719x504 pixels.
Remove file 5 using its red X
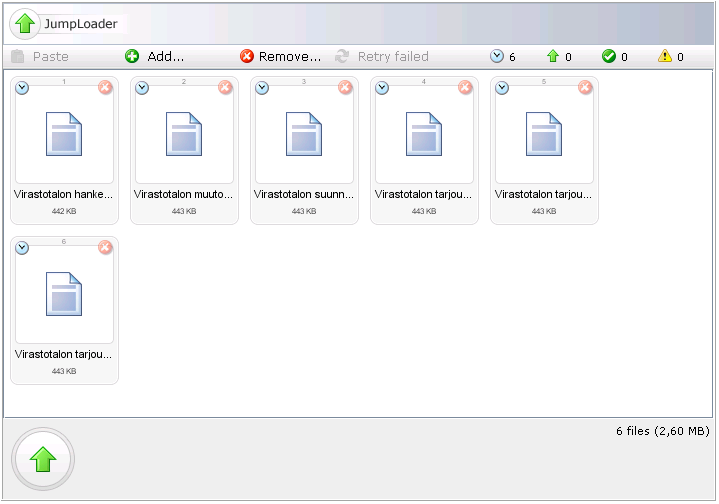point(585,87)
